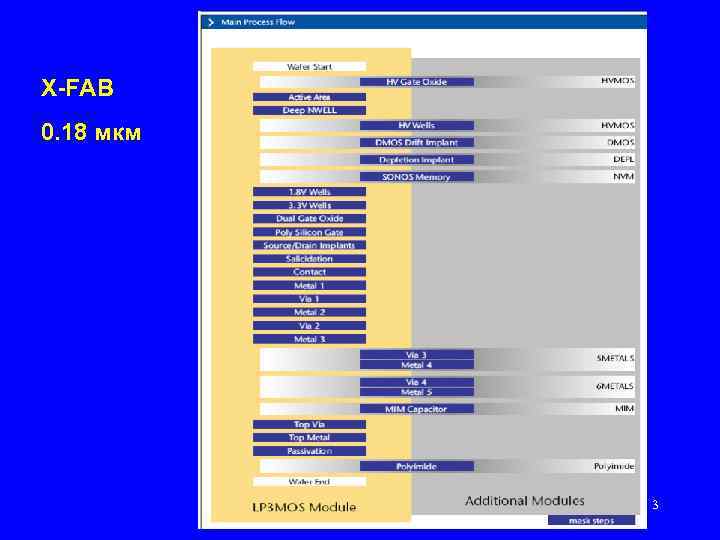This screenshot has height=540, width=720.
Task: Click the HVMOS label beside HV Gate Oxide
Action: (x=617, y=81)
